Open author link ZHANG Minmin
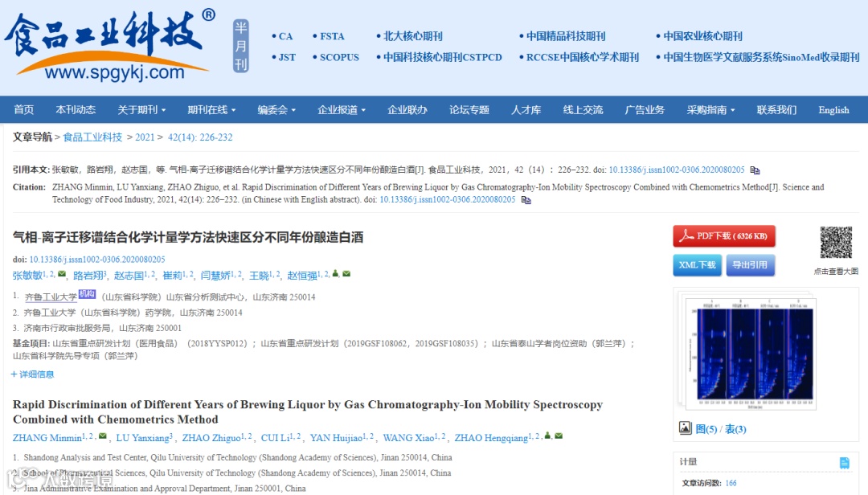Viewport: 868px width, 495px height. tap(47, 438)
